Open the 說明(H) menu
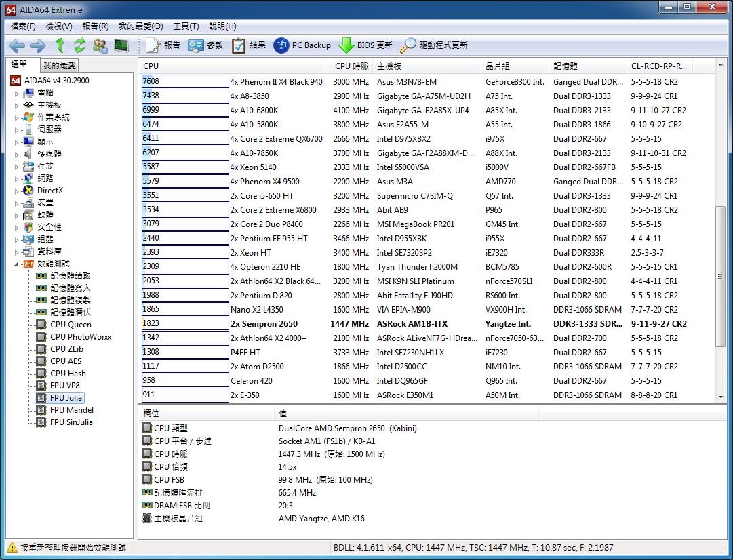This screenshot has width=733, height=560. (x=222, y=26)
